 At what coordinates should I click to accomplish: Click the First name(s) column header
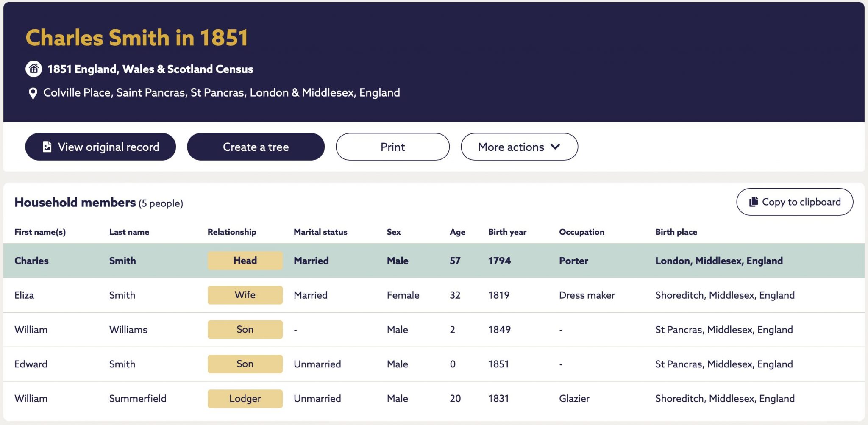(40, 232)
